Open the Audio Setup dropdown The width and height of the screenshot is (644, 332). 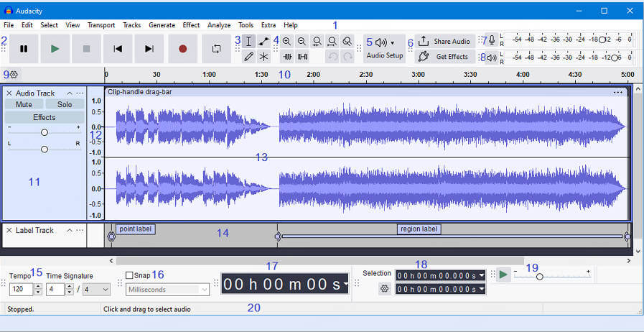point(384,48)
